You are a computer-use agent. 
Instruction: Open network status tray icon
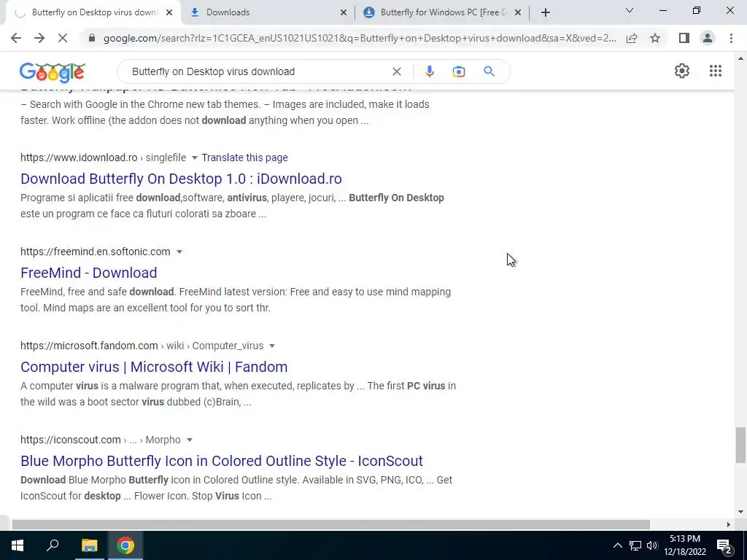(x=635, y=545)
